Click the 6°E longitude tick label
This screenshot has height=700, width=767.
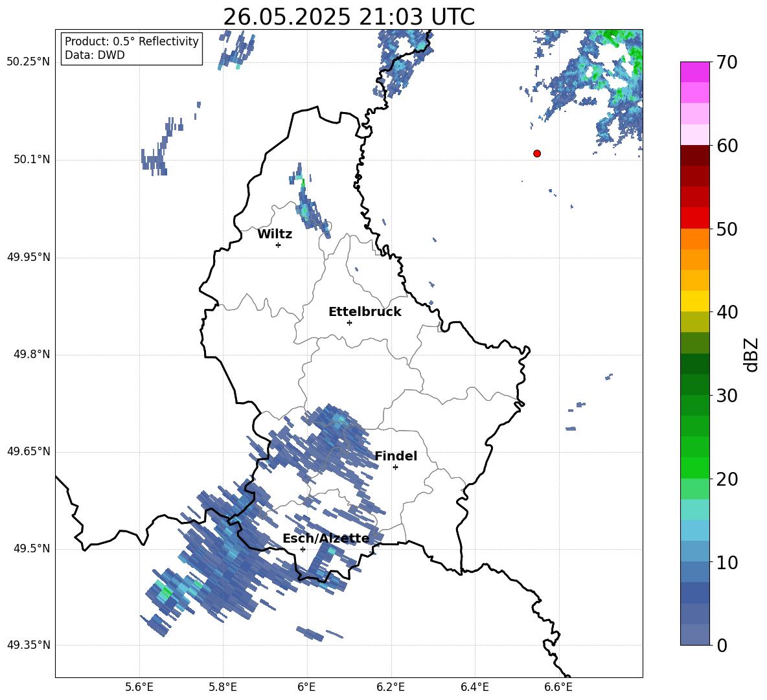(x=306, y=687)
